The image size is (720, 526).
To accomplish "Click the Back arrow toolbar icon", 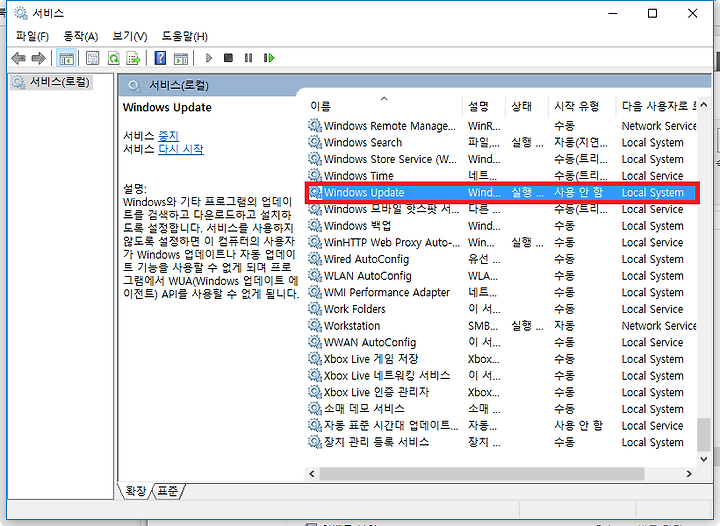I will click(18, 58).
